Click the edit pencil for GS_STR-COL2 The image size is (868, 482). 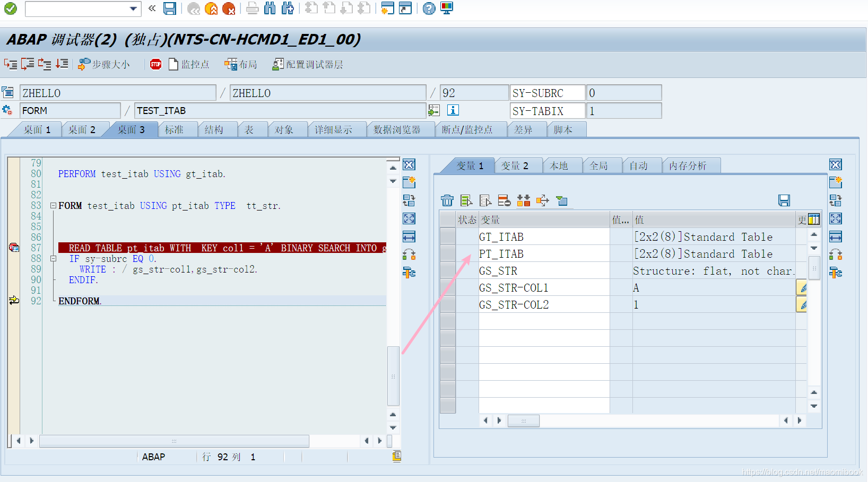(x=802, y=305)
